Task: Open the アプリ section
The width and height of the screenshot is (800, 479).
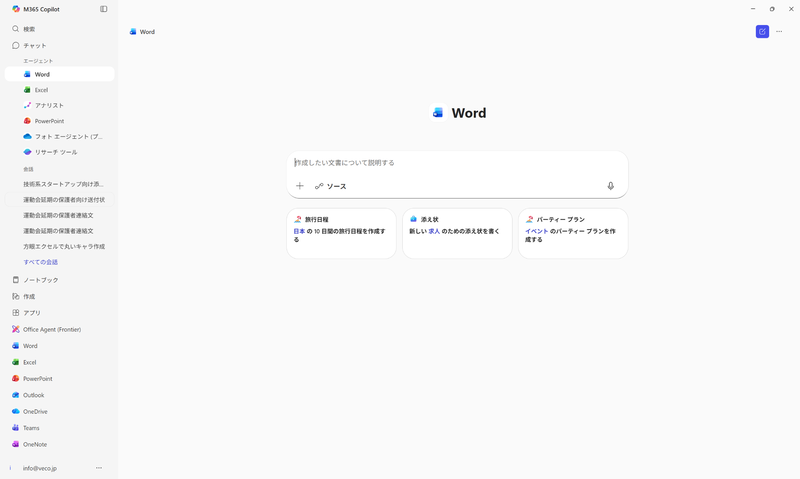Action: [x=59, y=313]
